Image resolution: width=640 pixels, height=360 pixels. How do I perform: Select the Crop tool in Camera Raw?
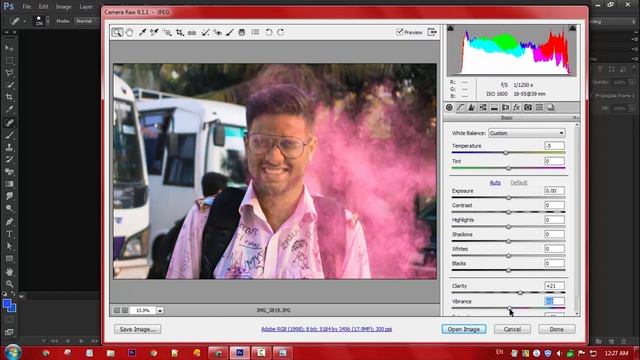[180, 32]
